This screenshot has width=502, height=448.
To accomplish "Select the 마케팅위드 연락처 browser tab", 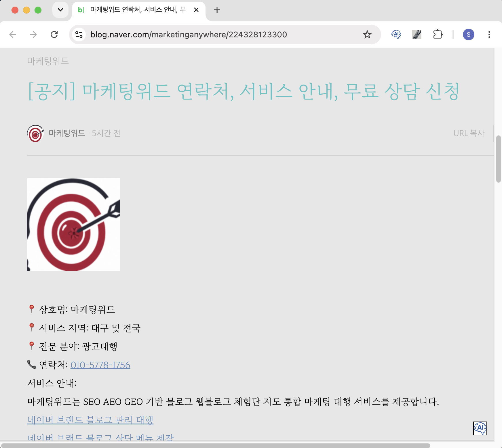I will [x=138, y=10].
